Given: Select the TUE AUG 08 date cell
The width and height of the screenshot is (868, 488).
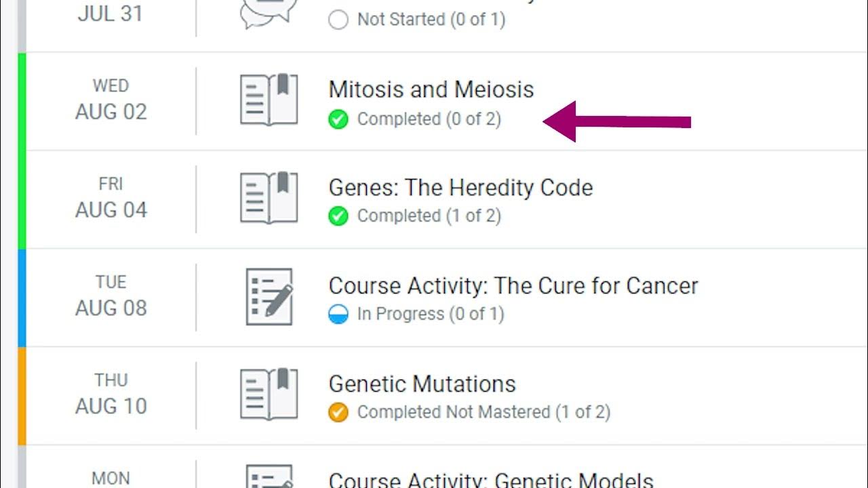Looking at the screenshot, I should [111, 296].
